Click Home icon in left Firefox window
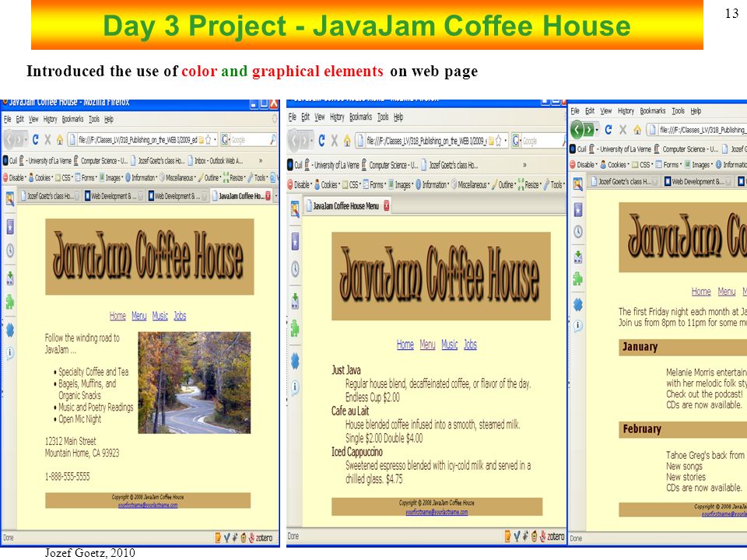This screenshot has height=560, width=747. click(60, 139)
